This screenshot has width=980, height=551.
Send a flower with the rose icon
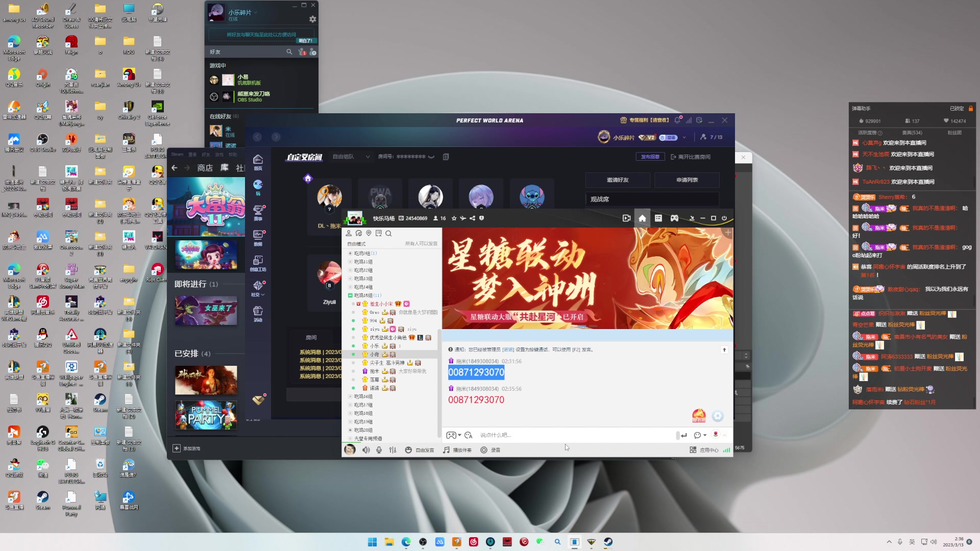click(x=716, y=435)
